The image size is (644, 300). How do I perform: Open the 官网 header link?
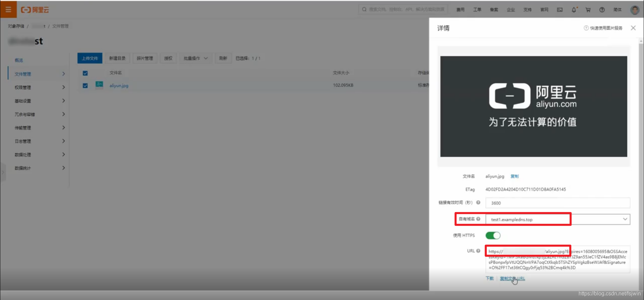pos(544,10)
